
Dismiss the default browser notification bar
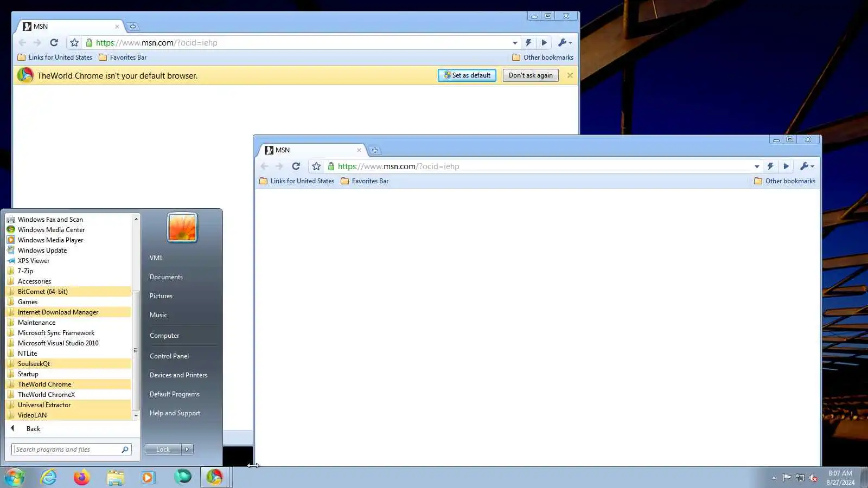coord(570,75)
